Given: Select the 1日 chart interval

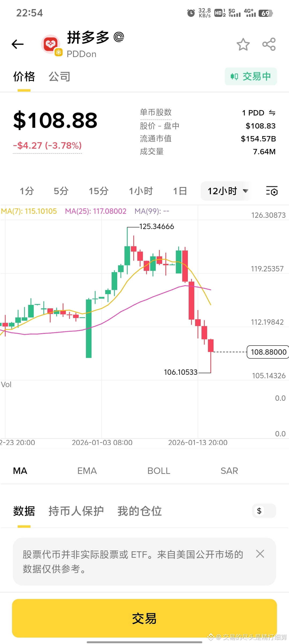Looking at the screenshot, I should 179,191.
